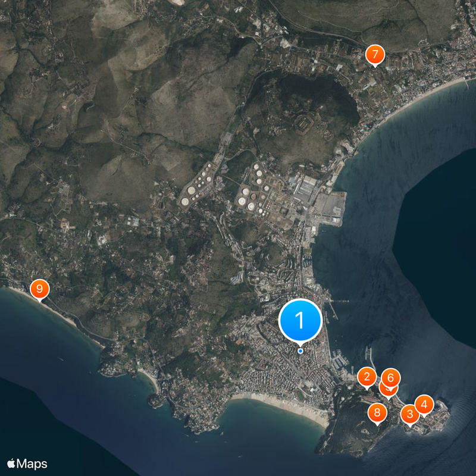
Task: Click the Apple Maps logo
Action: [x=12, y=464]
